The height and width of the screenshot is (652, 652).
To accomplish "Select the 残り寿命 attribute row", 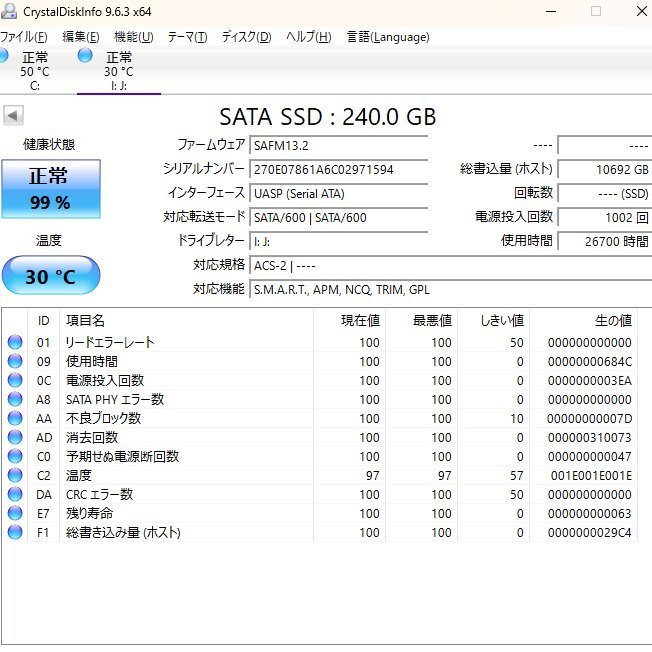I will tap(320, 513).
